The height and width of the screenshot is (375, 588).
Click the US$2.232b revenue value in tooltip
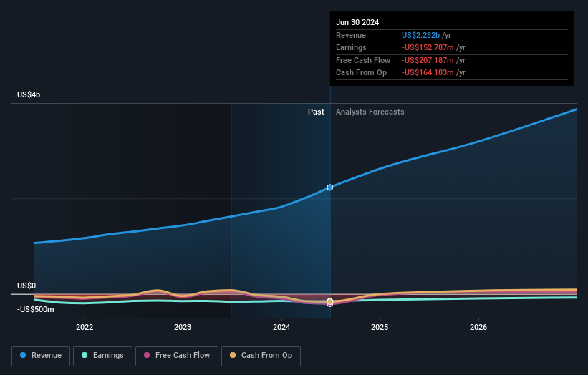(x=420, y=35)
